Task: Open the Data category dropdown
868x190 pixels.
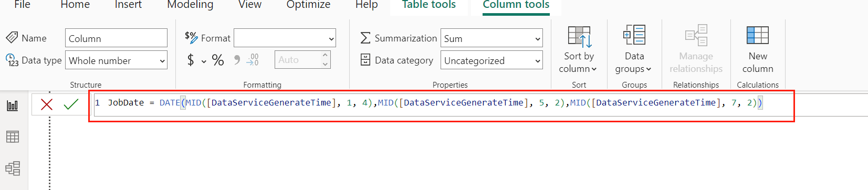Action: point(491,60)
